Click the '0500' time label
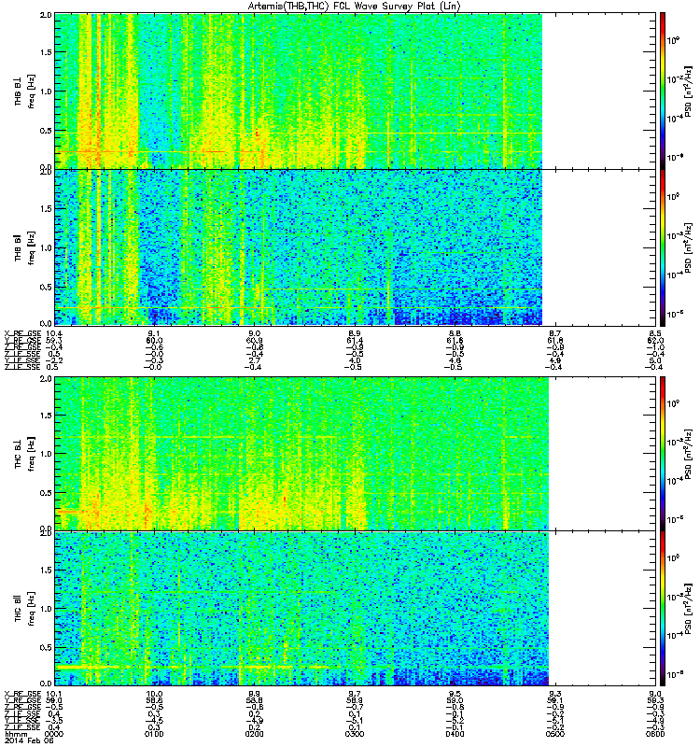This screenshot has height=747, width=700. 554,734
